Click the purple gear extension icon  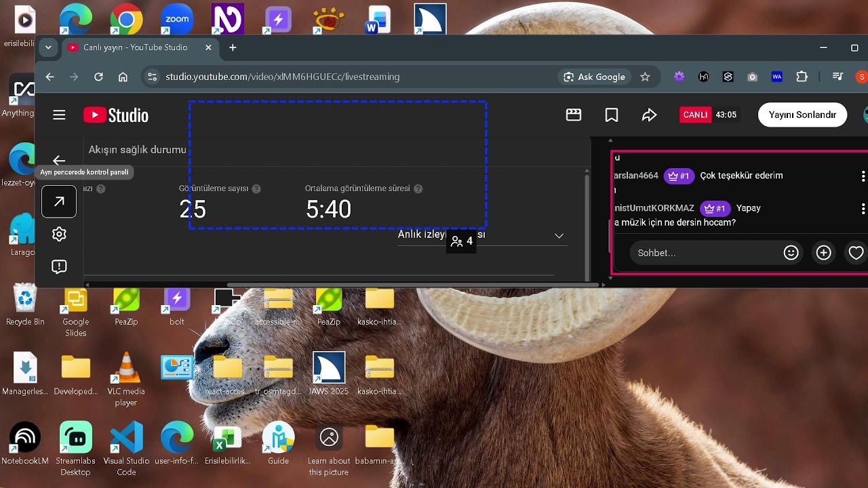[679, 77]
